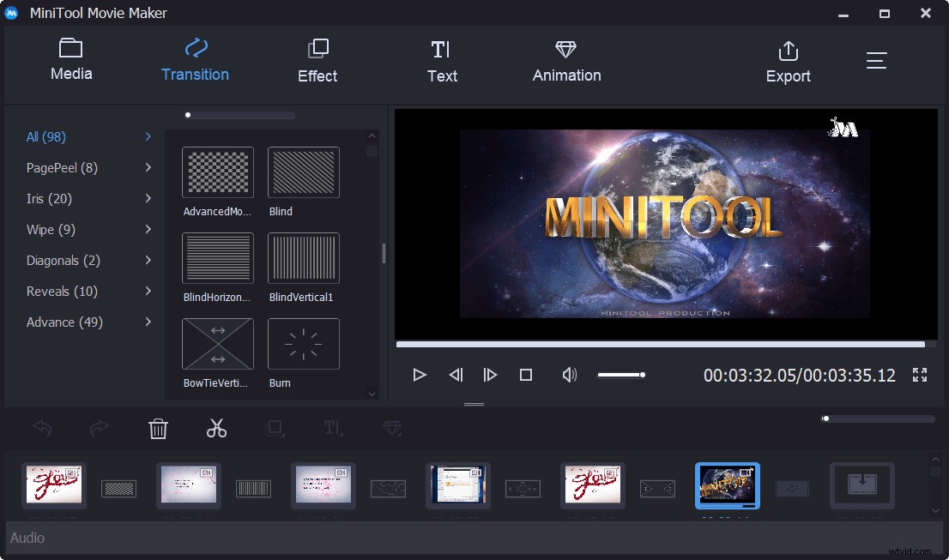
Task: Open the Export panel
Action: pos(788,60)
